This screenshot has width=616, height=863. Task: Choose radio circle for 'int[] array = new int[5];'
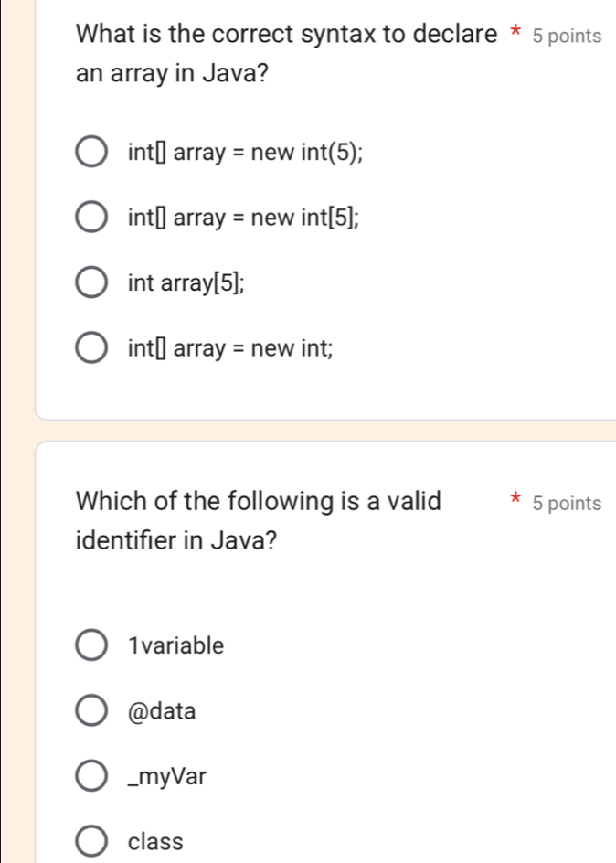(x=91, y=217)
